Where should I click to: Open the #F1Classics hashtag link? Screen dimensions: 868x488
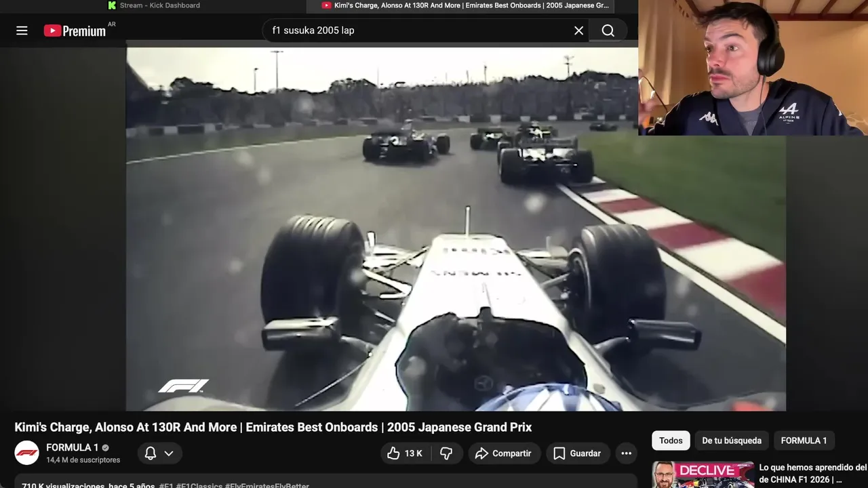(x=199, y=485)
